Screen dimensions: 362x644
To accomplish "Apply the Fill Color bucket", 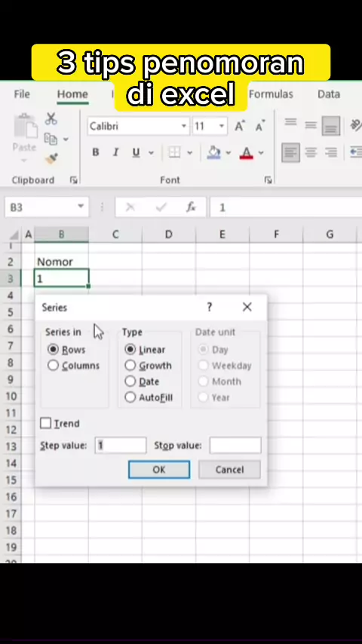I will click(x=213, y=152).
